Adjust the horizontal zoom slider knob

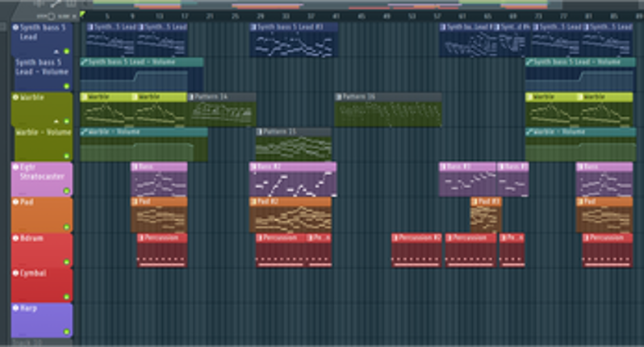pyautogui.click(x=52, y=16)
